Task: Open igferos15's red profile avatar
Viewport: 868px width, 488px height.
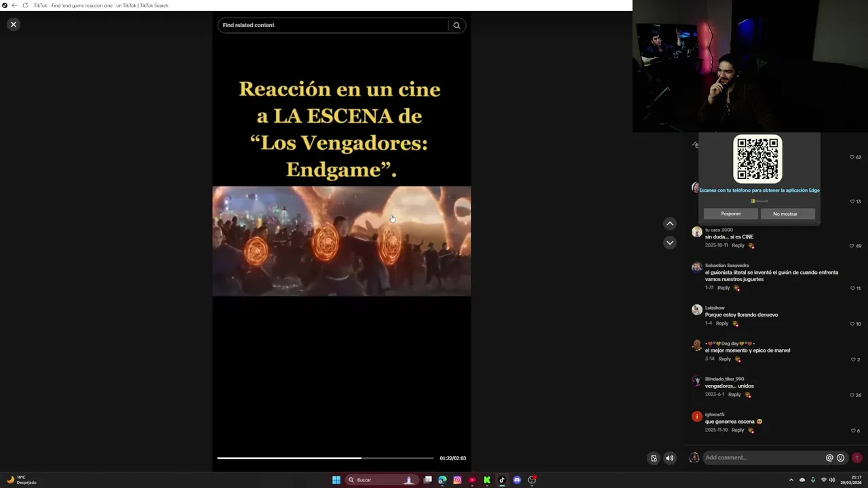Action: (x=696, y=416)
